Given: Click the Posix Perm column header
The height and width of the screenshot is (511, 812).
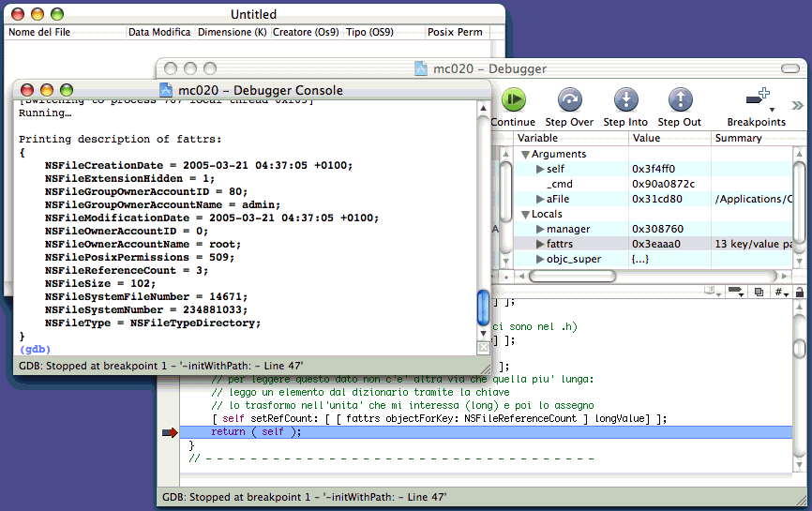Looking at the screenshot, I should point(455,32).
